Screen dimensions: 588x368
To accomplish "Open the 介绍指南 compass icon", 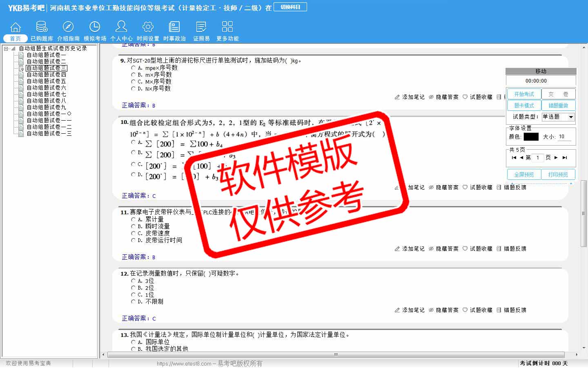I will pos(68,27).
